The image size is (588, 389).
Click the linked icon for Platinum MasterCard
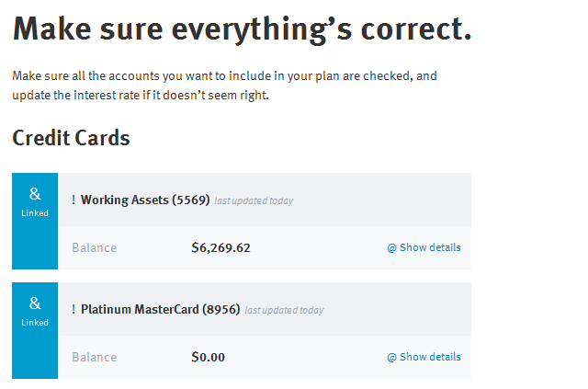[x=35, y=303]
